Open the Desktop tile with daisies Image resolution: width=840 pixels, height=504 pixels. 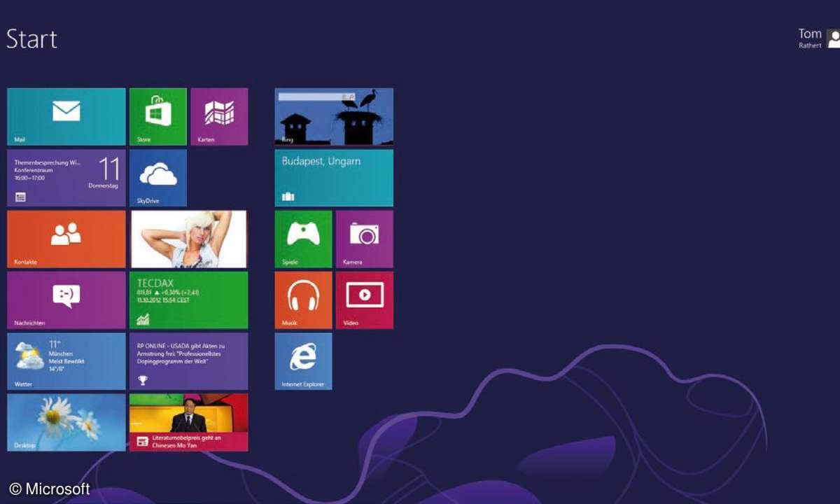coord(66,422)
